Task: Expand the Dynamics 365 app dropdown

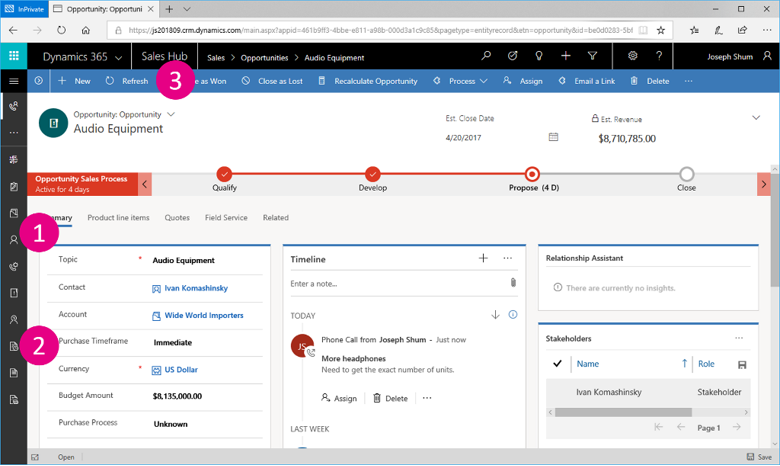Action: coord(119,57)
